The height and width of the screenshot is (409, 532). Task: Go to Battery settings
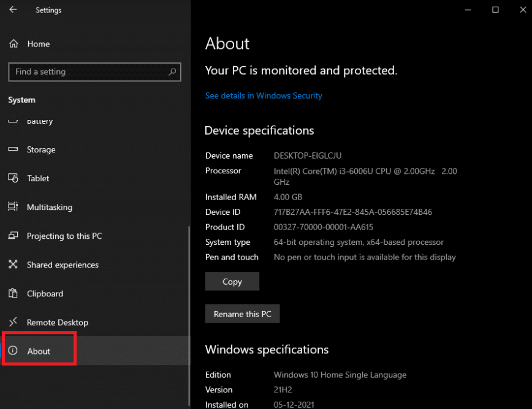point(40,121)
